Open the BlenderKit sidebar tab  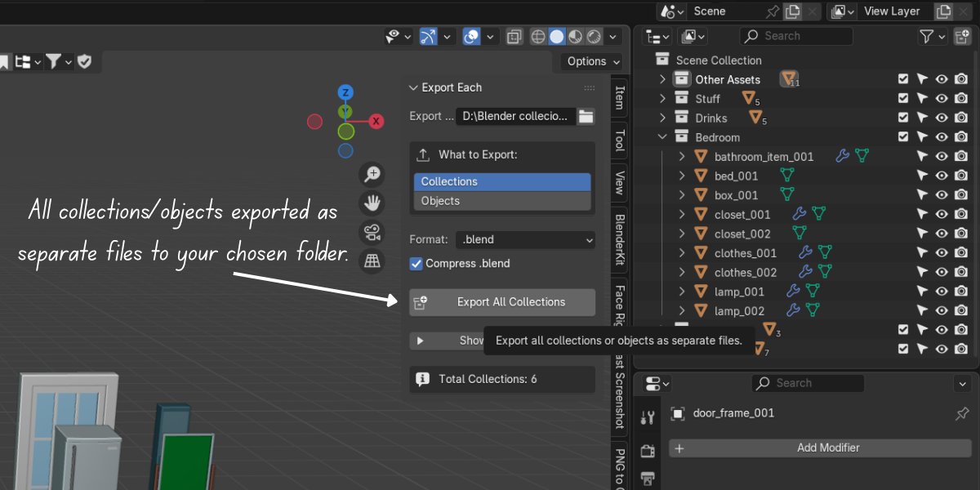(x=619, y=238)
